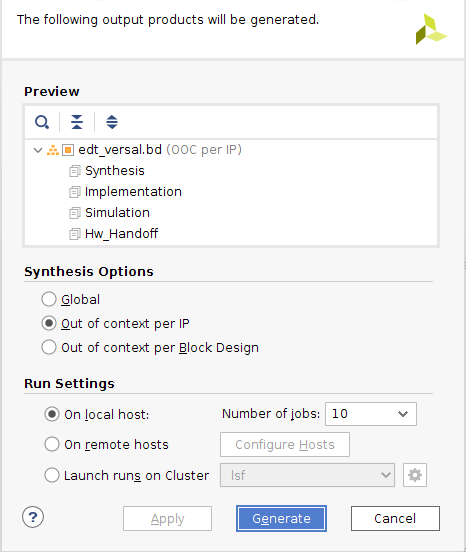The width and height of the screenshot is (466, 552).
Task: Click the cluster settings gear icon
Action: tap(415, 475)
